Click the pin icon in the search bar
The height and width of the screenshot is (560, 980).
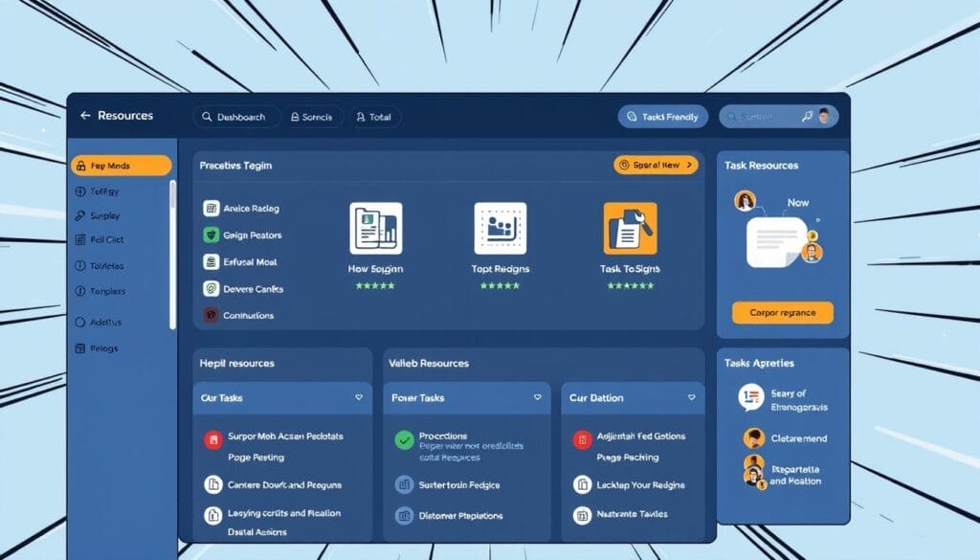[x=807, y=116]
